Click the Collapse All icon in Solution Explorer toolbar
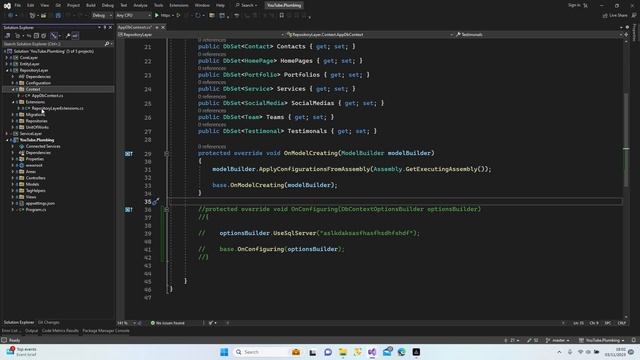The image size is (640, 360). (x=36, y=36)
